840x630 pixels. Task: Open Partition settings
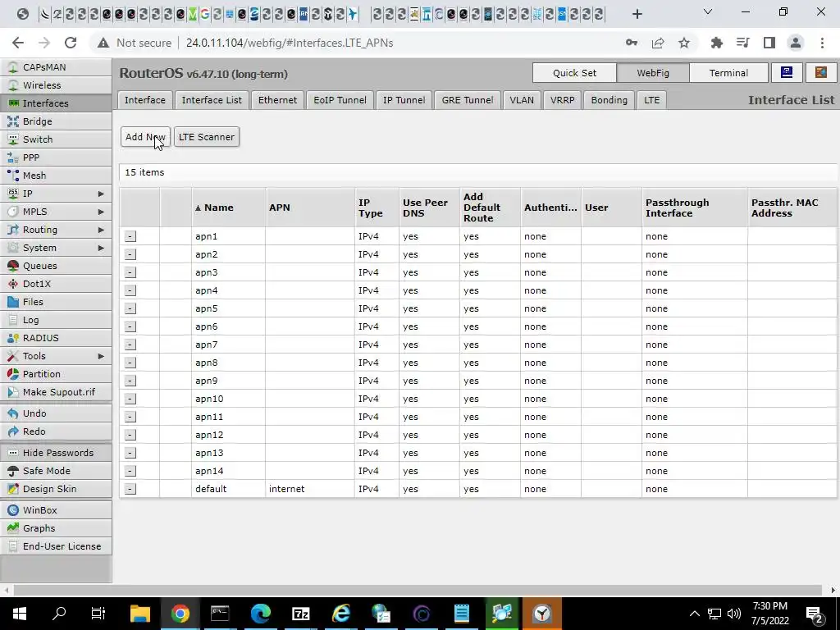coord(56,374)
